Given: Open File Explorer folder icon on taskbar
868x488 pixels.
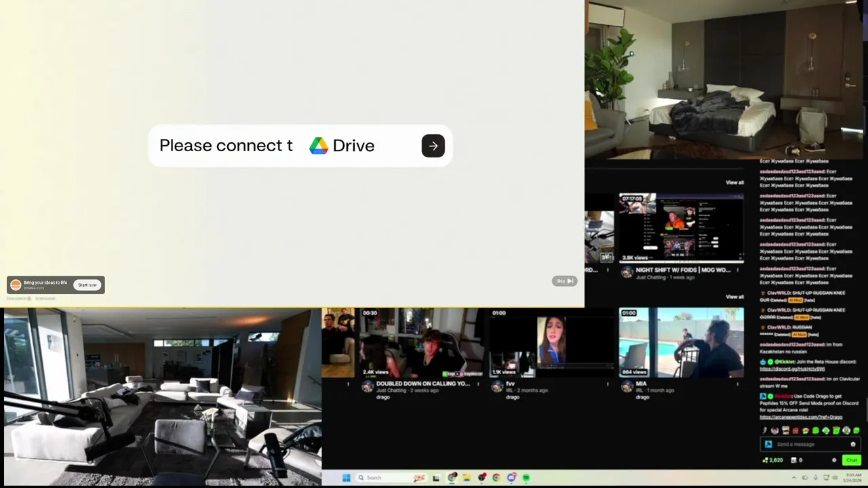Looking at the screenshot, I should (467, 478).
